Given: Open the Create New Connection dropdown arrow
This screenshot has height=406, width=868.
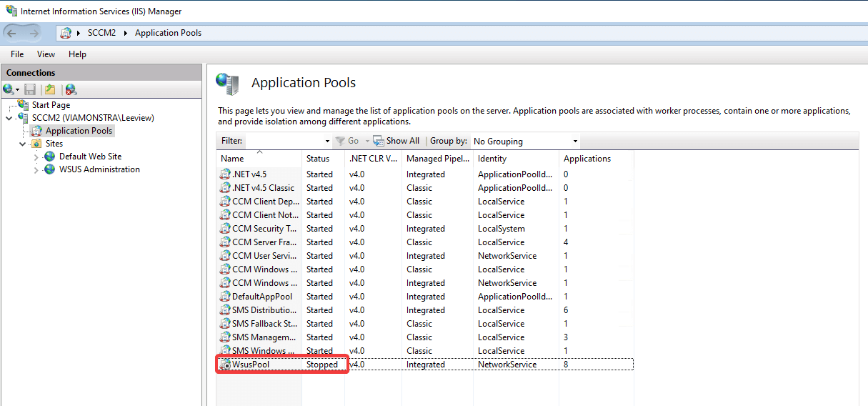Looking at the screenshot, I should 18,90.
